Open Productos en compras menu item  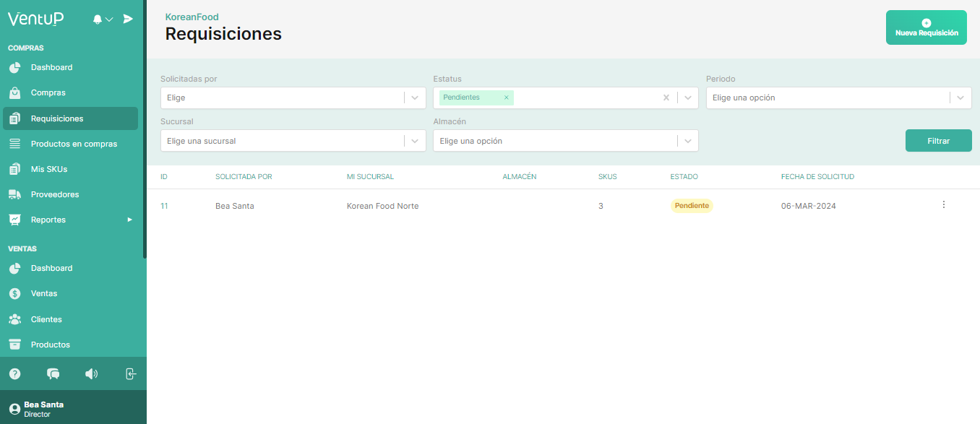[74, 144]
